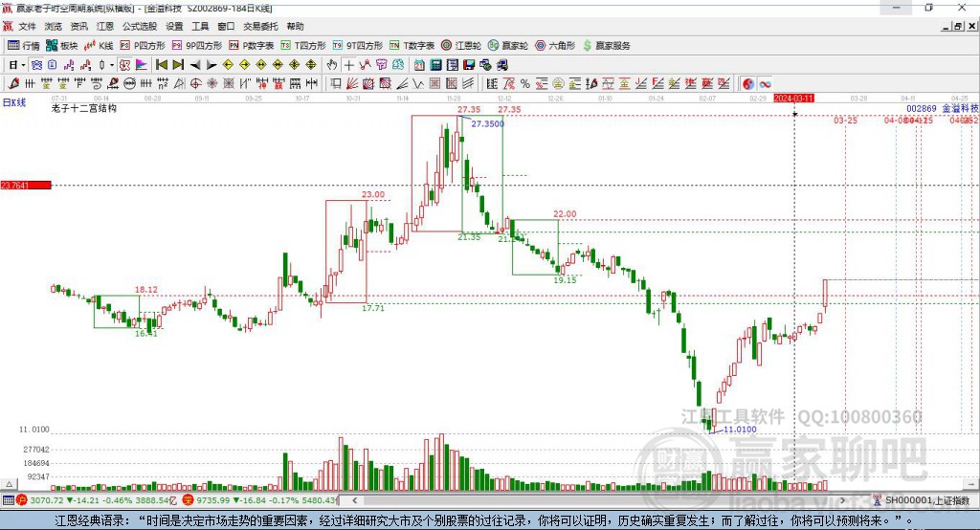This screenshot has width=980, height=530.
Task: Select the red pencil drawing tool
Action: pyautogui.click(x=13, y=84)
